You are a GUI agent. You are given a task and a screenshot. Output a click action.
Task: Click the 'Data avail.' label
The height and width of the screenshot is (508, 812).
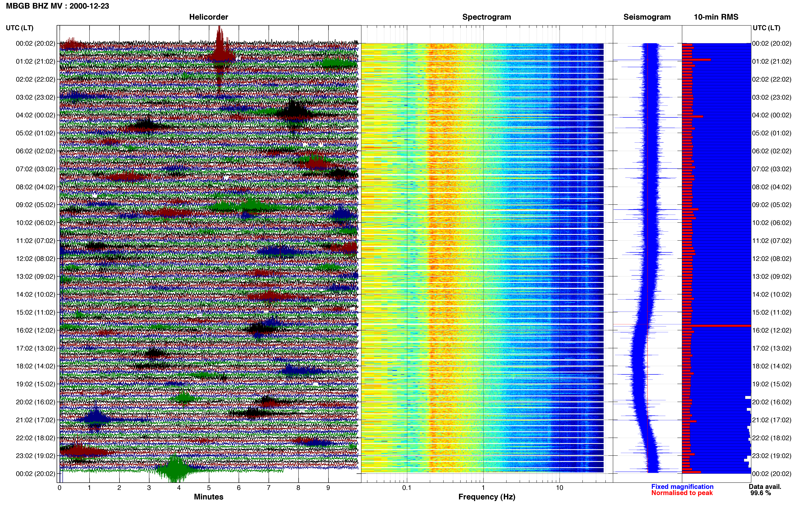[765, 486]
